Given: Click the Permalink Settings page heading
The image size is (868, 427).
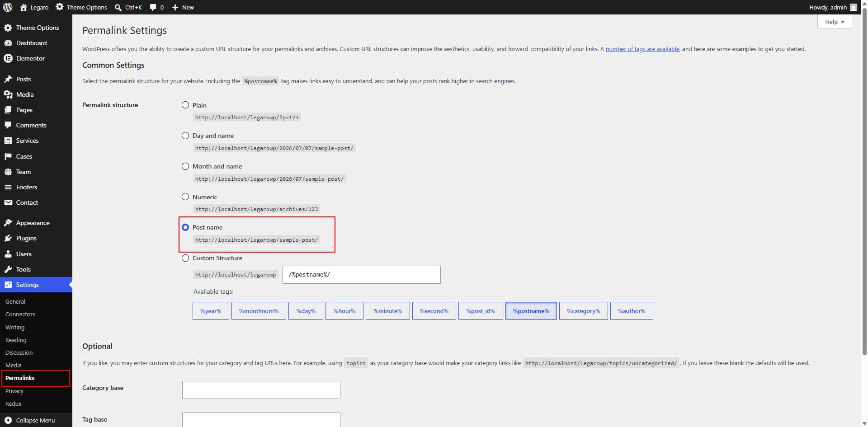Looking at the screenshot, I should (124, 30).
